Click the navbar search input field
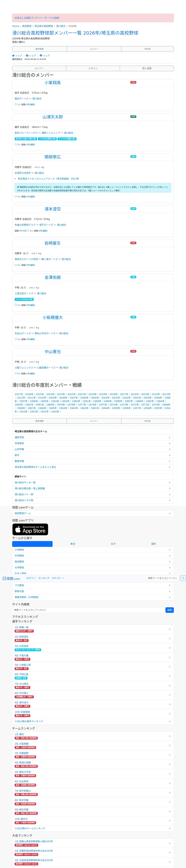 tap(162, 578)
